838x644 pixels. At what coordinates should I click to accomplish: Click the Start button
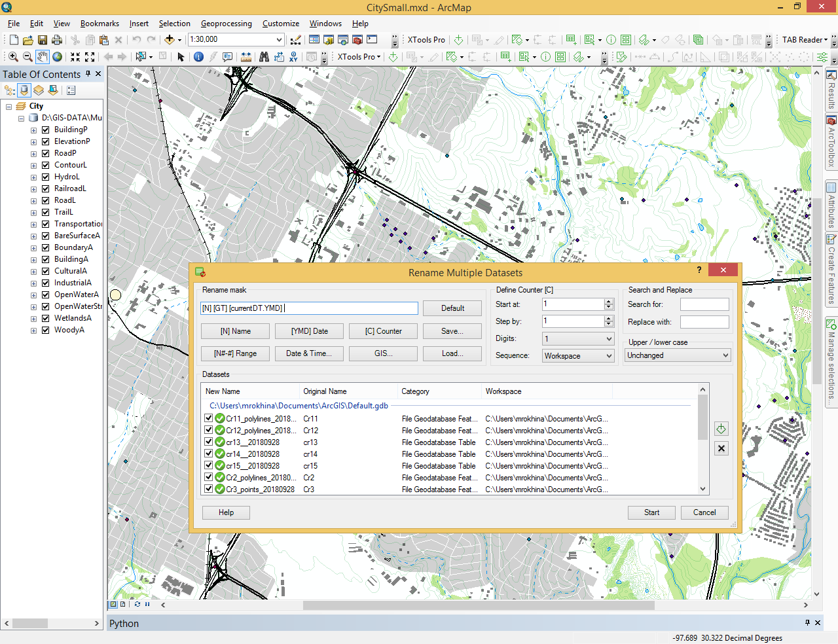[x=651, y=512]
